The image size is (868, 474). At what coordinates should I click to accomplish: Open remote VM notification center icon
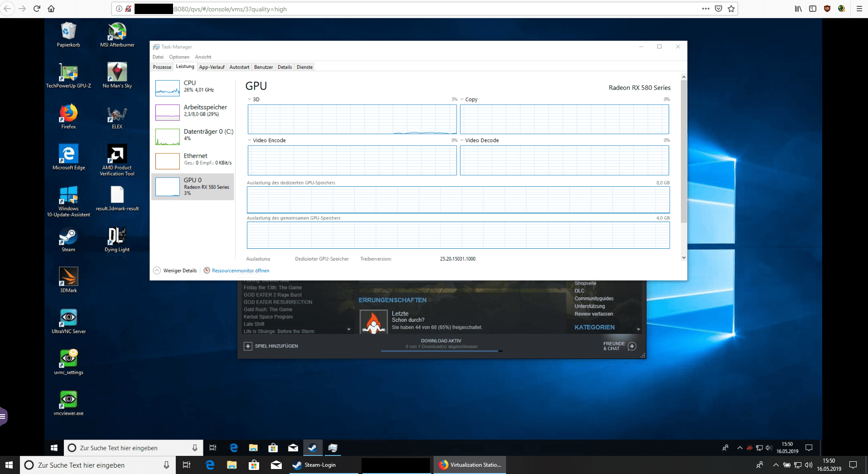pos(809,448)
